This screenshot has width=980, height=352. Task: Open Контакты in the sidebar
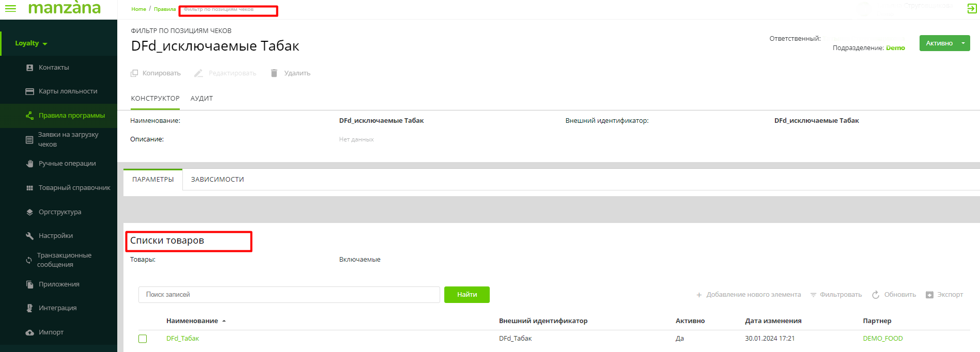tap(54, 68)
